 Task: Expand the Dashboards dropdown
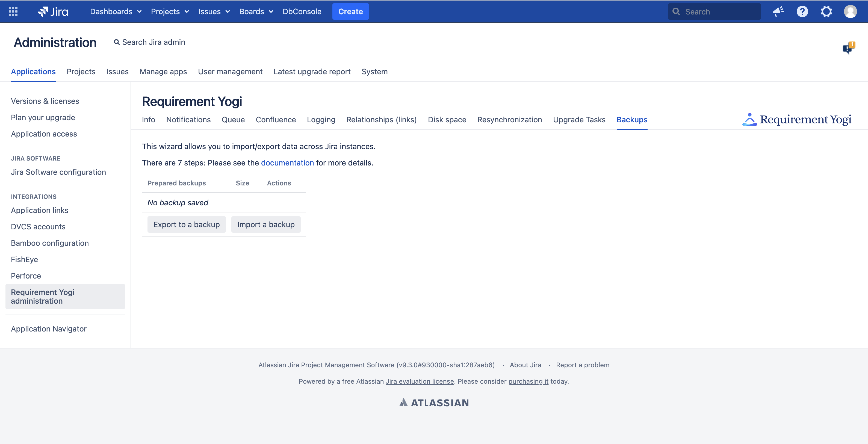tap(116, 11)
